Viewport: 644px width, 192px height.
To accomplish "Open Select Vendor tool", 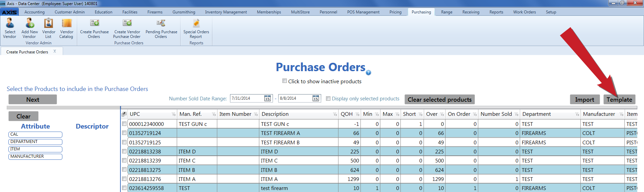I will tap(10, 28).
